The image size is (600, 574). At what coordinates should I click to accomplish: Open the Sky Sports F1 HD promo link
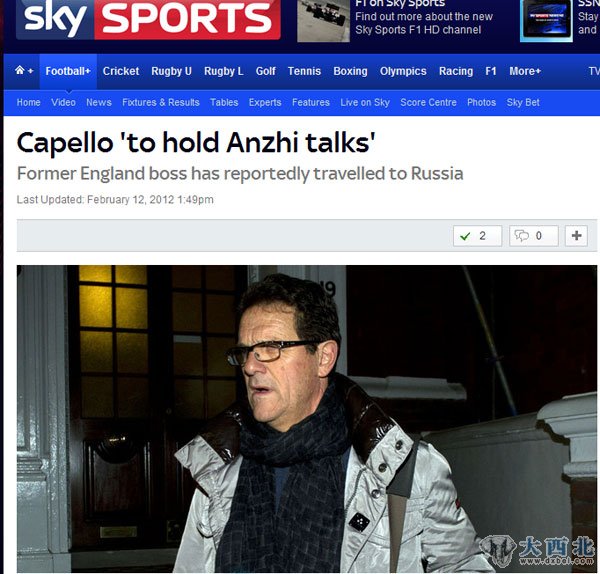coord(424,23)
